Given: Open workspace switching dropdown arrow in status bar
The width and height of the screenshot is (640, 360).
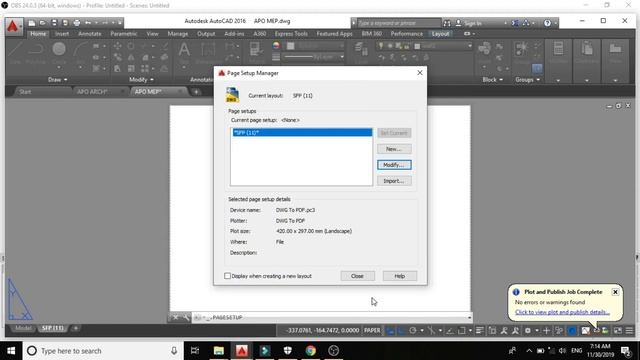Looking at the screenshot, I should [536, 330].
